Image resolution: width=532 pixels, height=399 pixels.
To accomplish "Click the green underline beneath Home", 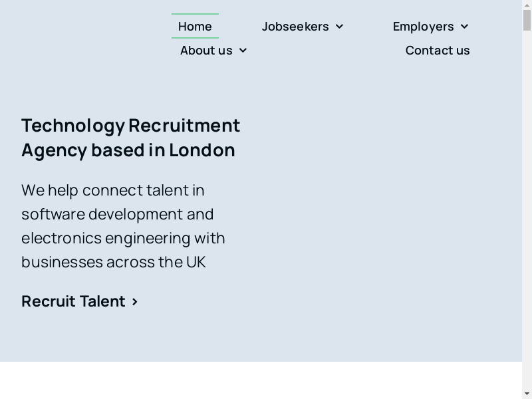I will tap(195, 38).
